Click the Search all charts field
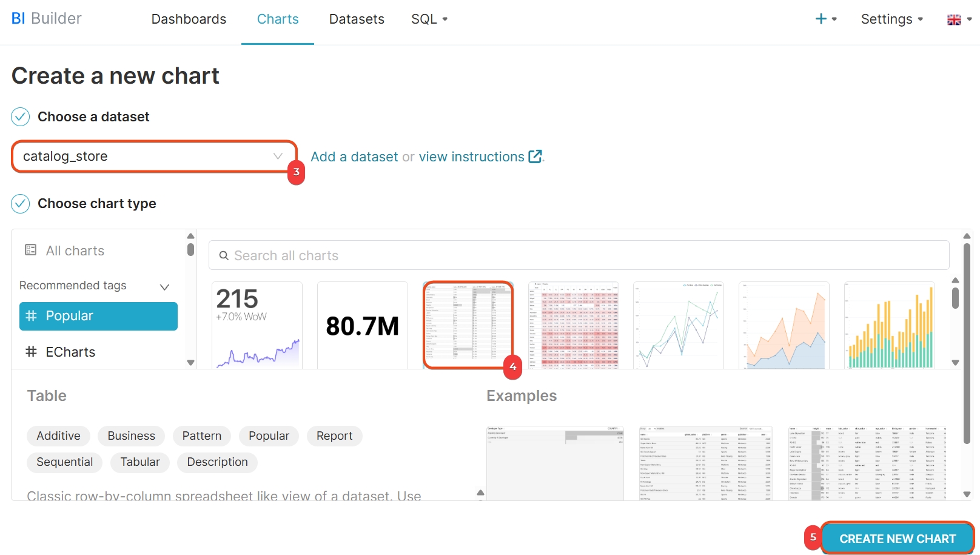This screenshot has height=555, width=980. tap(579, 255)
